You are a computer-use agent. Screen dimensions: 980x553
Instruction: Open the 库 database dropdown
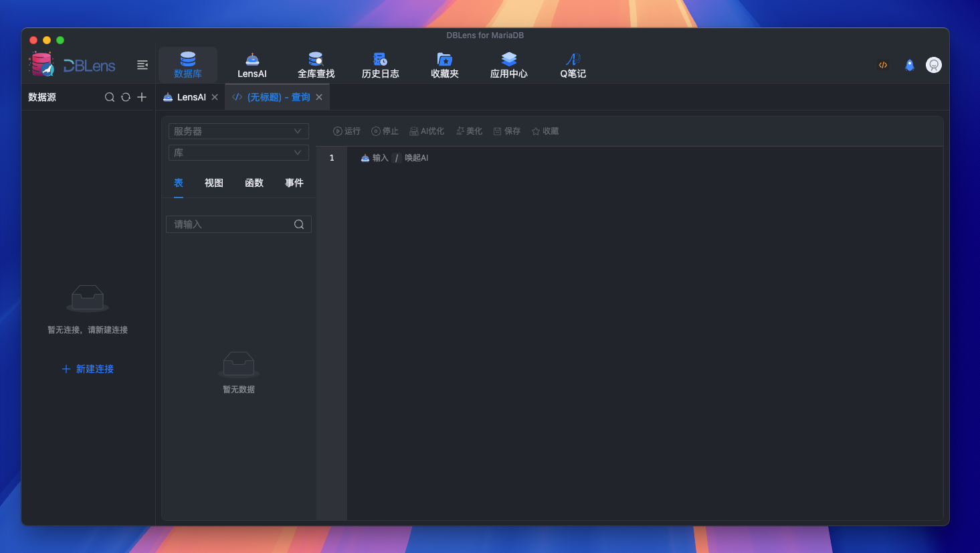(x=239, y=153)
